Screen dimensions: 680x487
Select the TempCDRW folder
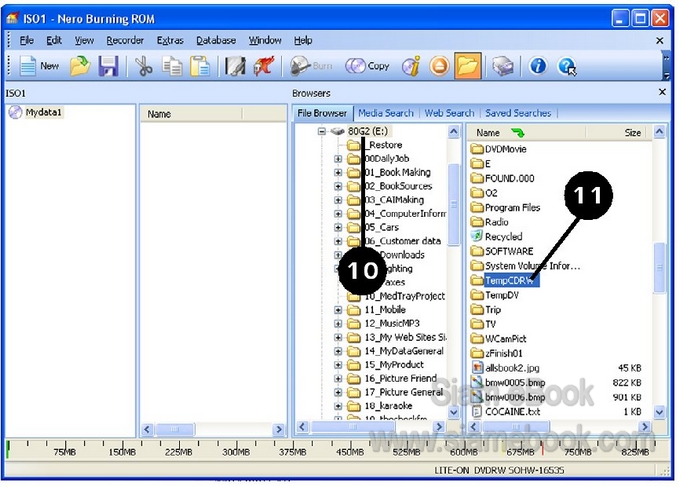[x=504, y=281]
